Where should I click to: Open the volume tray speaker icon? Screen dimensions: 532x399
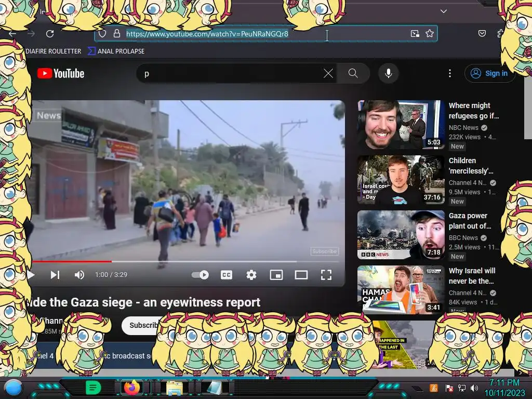[474, 388]
